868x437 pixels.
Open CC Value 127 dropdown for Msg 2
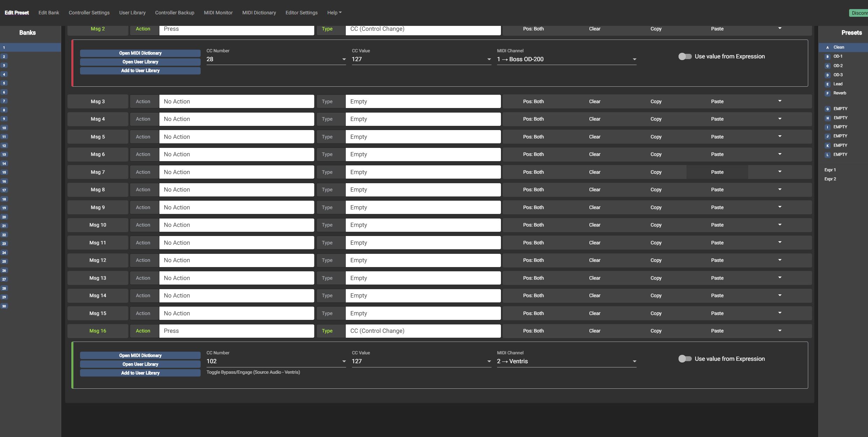[421, 59]
